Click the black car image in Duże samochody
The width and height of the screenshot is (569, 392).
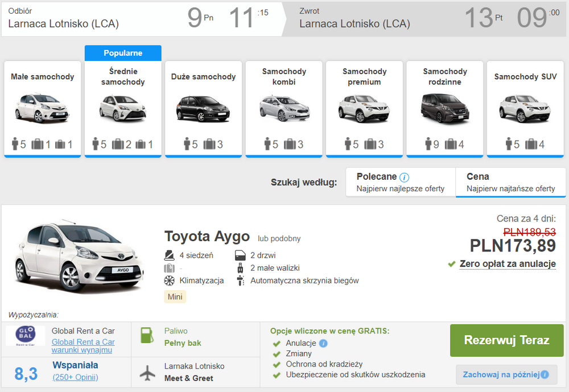click(203, 109)
